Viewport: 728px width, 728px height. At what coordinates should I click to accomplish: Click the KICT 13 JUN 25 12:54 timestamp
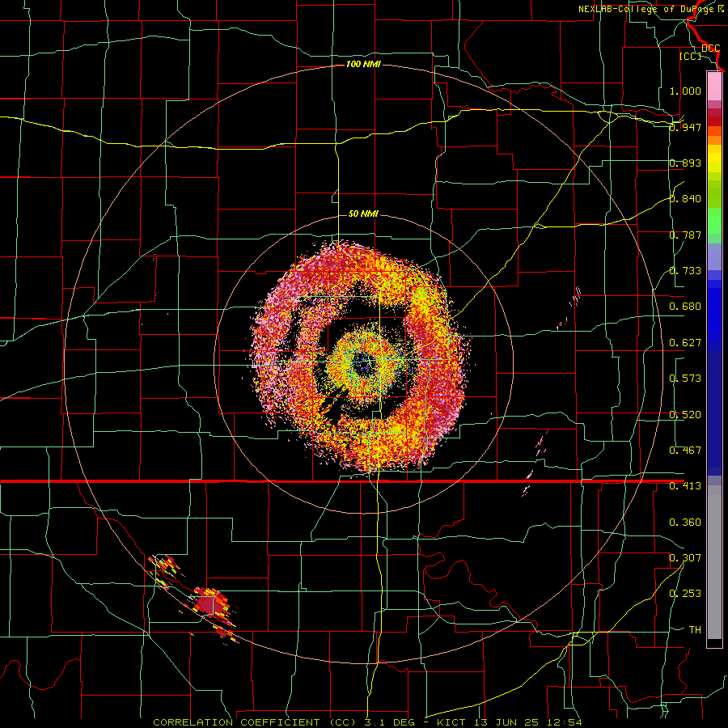pyautogui.click(x=509, y=722)
